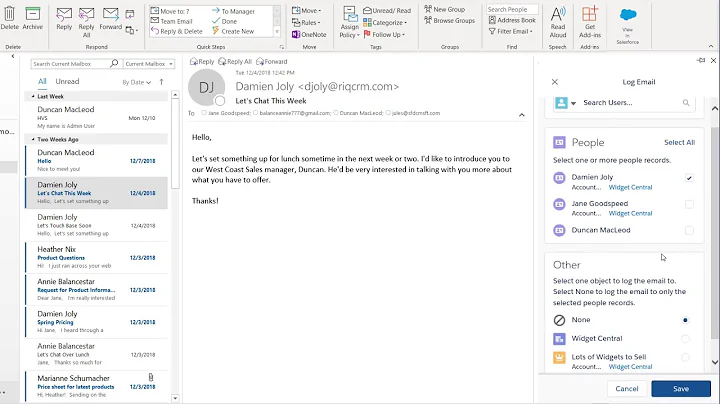Click the Search People field
This screenshot has width=720, height=404.
click(x=512, y=9)
